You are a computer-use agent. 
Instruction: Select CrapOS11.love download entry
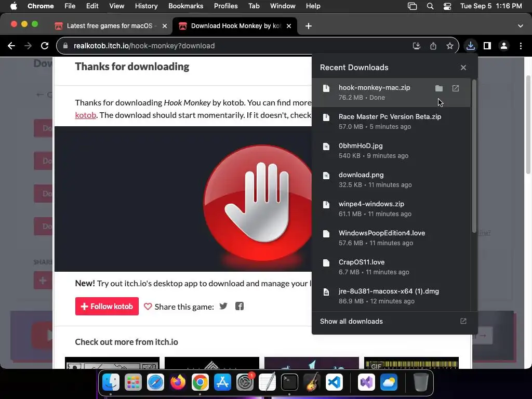pos(391,268)
